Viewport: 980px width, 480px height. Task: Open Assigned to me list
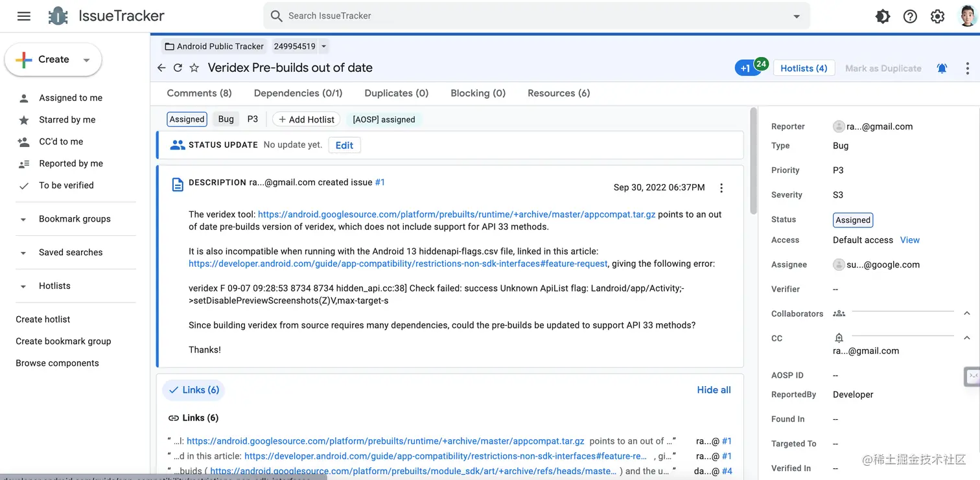tap(71, 98)
